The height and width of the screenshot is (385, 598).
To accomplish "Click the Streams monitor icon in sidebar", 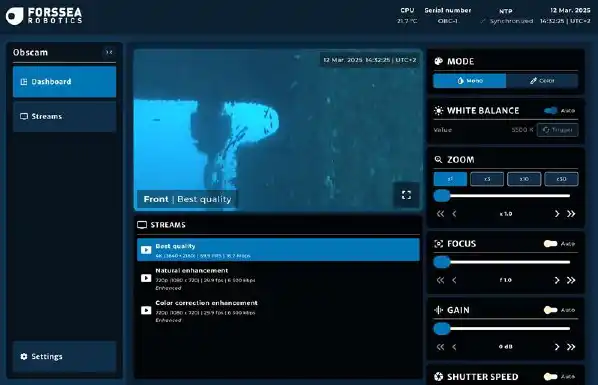I will 24,116.
